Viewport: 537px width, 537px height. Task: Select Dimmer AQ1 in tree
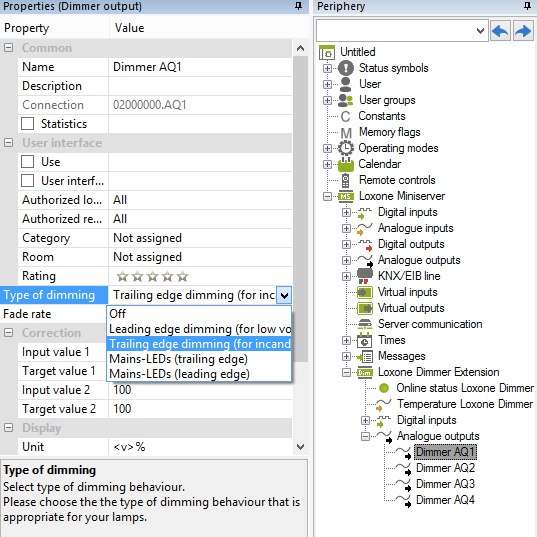[445, 452]
